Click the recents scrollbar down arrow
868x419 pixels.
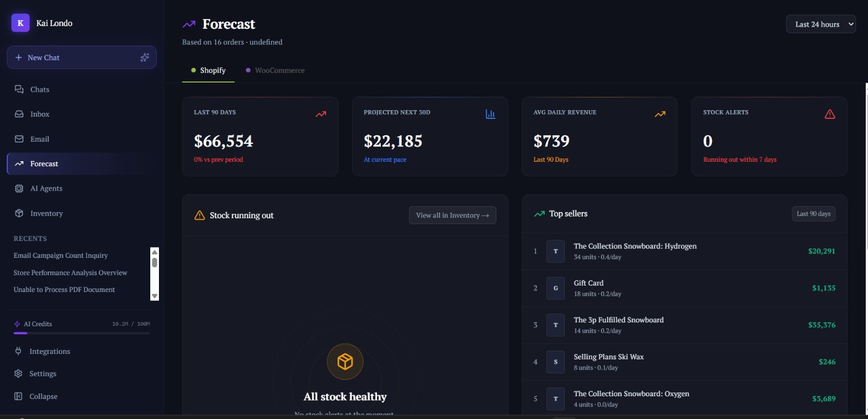click(x=155, y=296)
